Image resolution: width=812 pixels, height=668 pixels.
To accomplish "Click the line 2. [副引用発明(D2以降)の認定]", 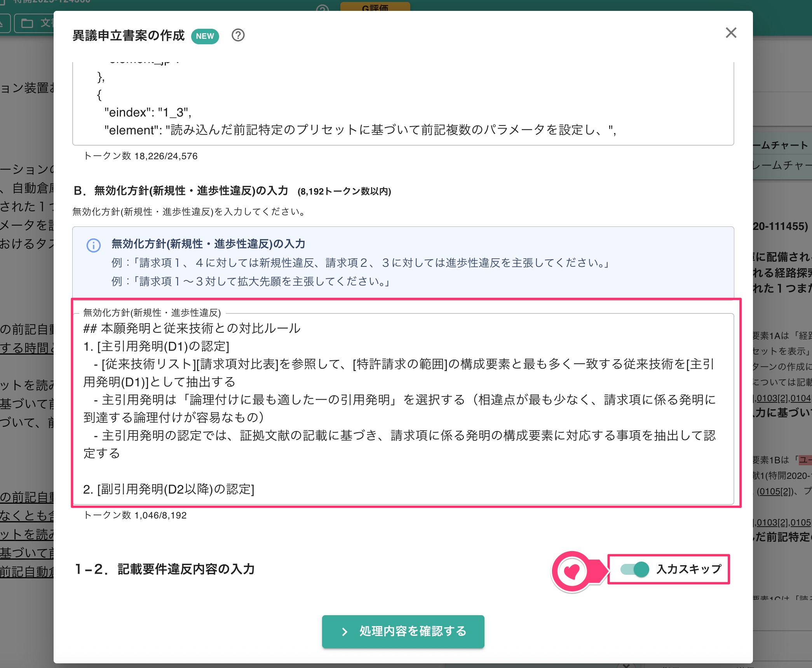I will tap(169, 489).
